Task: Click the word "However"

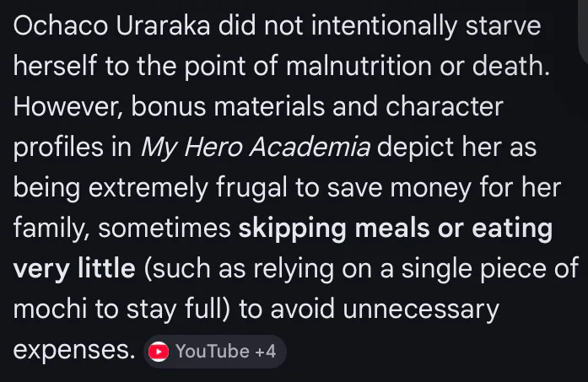Action: 68,107
